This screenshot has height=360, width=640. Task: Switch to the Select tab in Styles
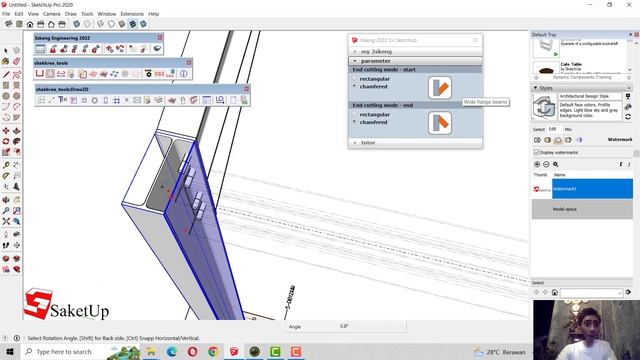tap(539, 129)
